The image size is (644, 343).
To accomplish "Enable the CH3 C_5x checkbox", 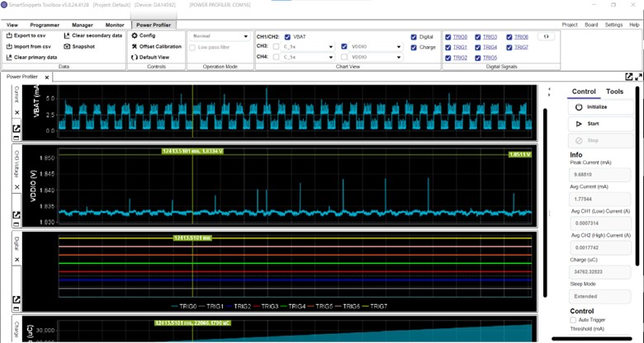I will click(x=276, y=47).
